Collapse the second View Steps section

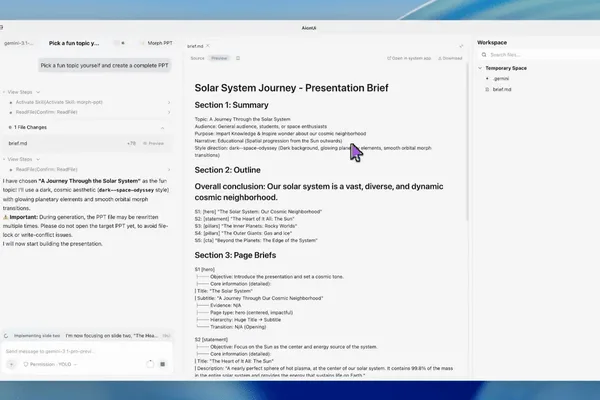coord(22,159)
